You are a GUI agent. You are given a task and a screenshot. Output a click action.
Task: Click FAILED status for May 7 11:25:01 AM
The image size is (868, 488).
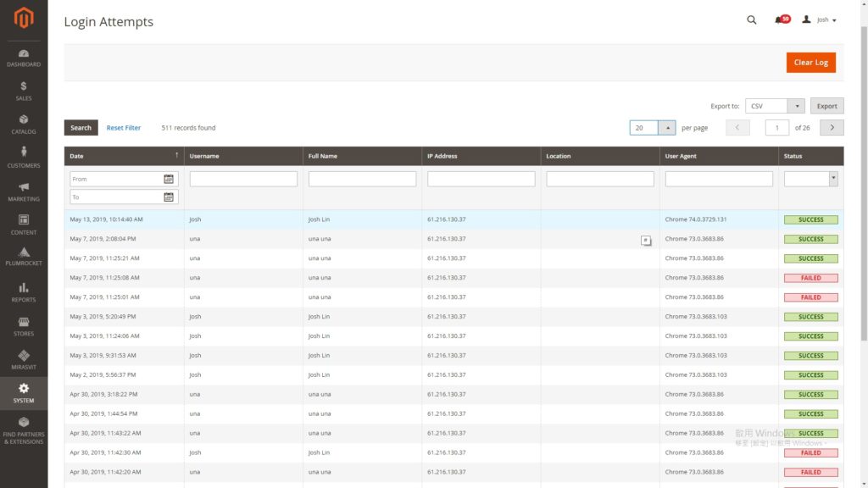[810, 297]
